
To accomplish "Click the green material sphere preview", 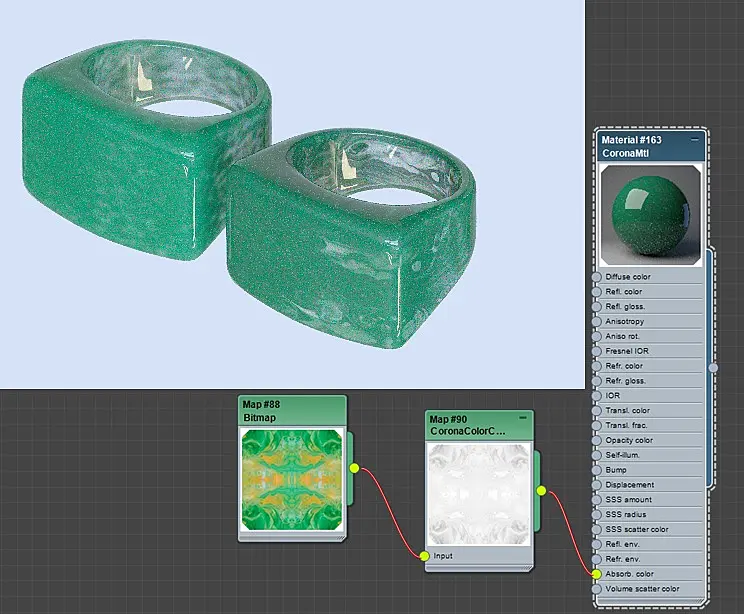I will (651, 215).
